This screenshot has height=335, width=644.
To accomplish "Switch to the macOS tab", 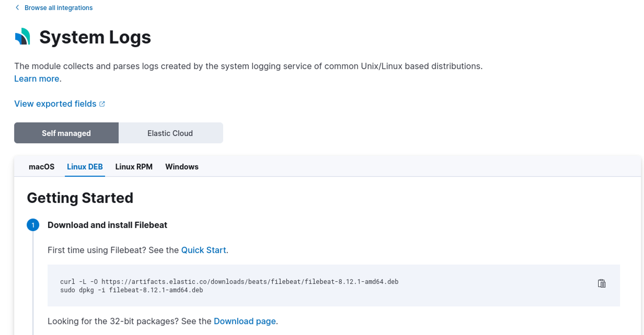I will [41, 167].
